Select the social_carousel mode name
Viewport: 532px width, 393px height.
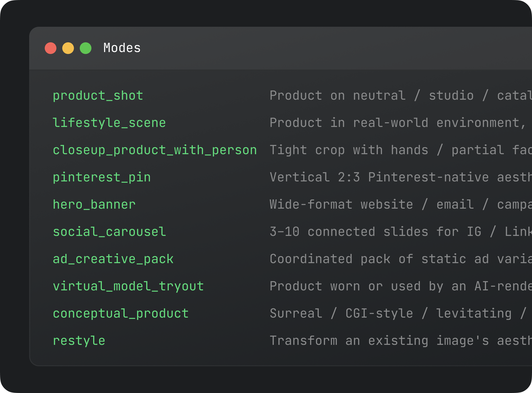109,232
